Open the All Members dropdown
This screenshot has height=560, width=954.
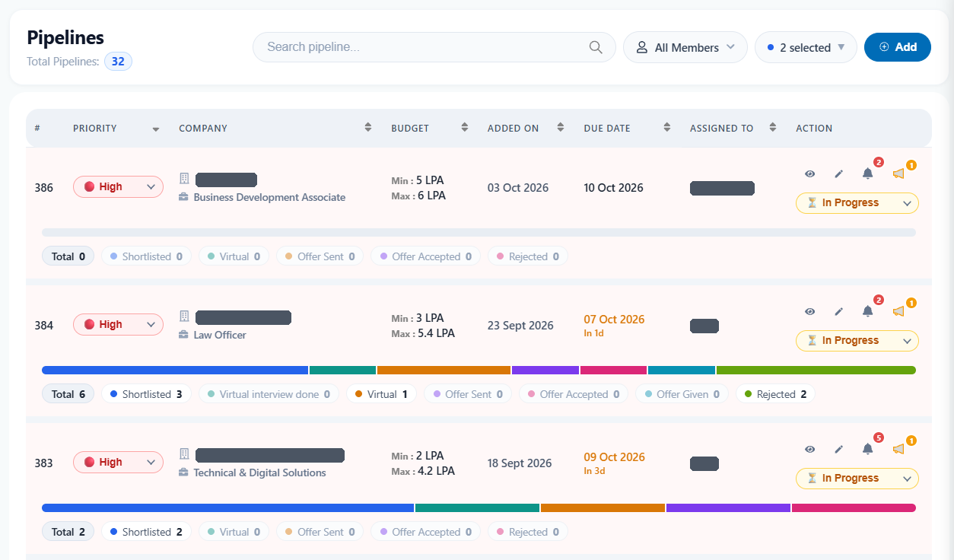[x=685, y=47]
